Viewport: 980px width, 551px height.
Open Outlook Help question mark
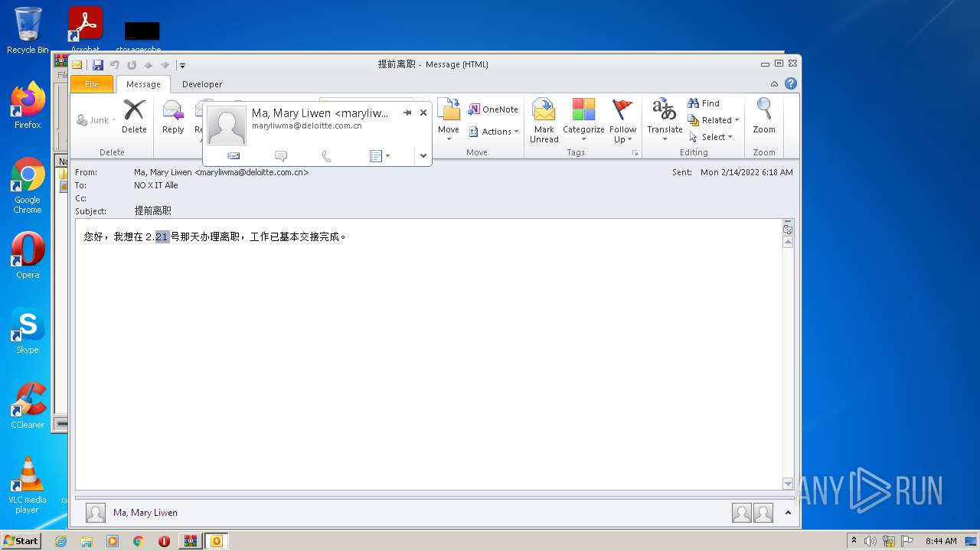coord(791,83)
